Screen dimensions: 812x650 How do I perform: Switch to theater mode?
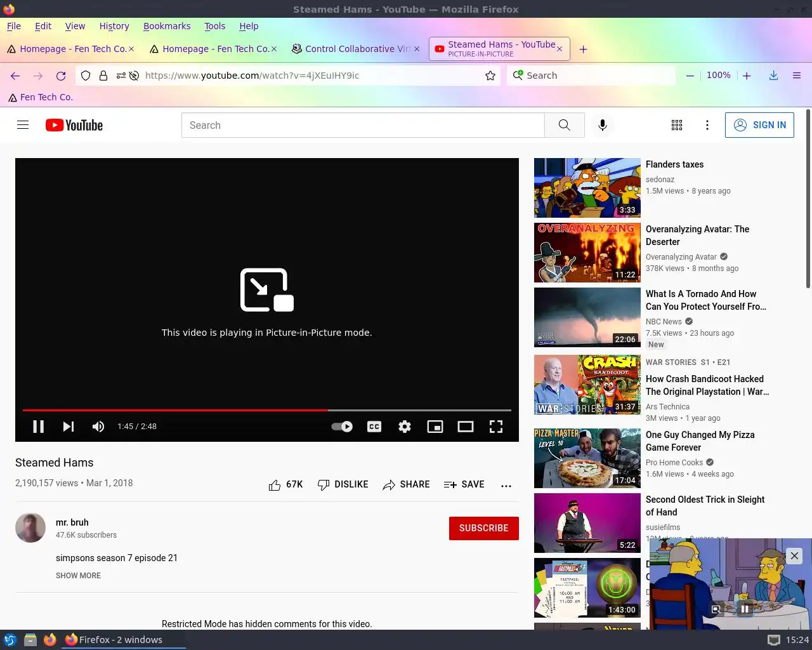(466, 427)
